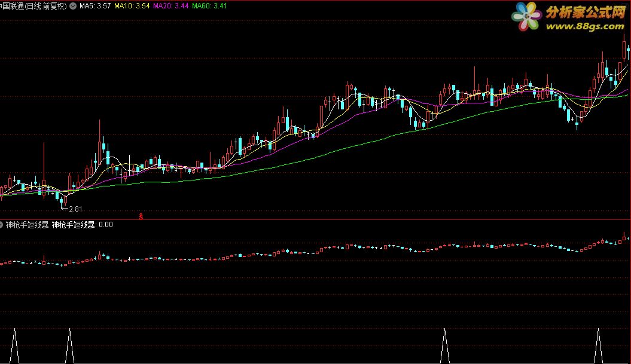Image resolution: width=631 pixels, height=364 pixels.
Task: Click the stock title 国联通(日线.前复权)
Action: [34, 6]
